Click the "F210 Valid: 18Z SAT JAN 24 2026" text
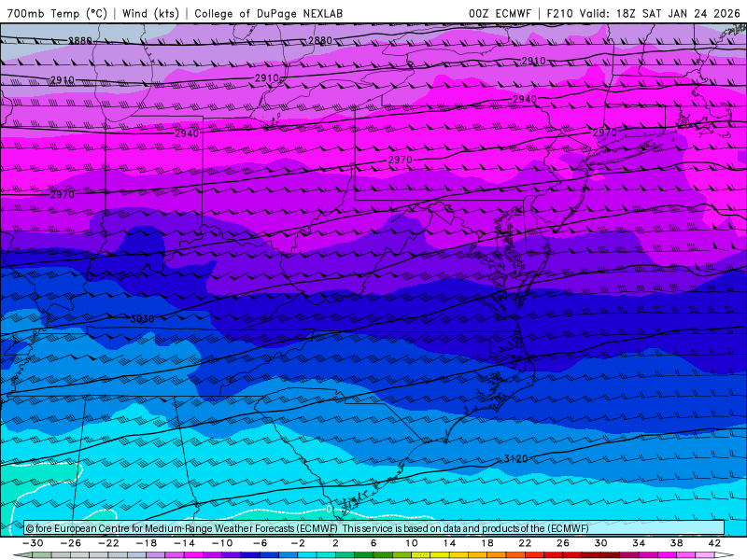This screenshot has width=747, height=560. 643,13
